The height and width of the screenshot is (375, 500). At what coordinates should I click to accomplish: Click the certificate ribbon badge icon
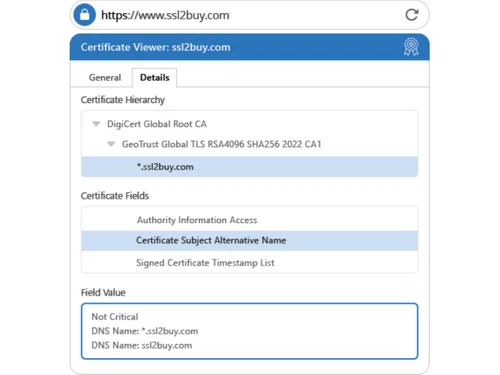411,47
